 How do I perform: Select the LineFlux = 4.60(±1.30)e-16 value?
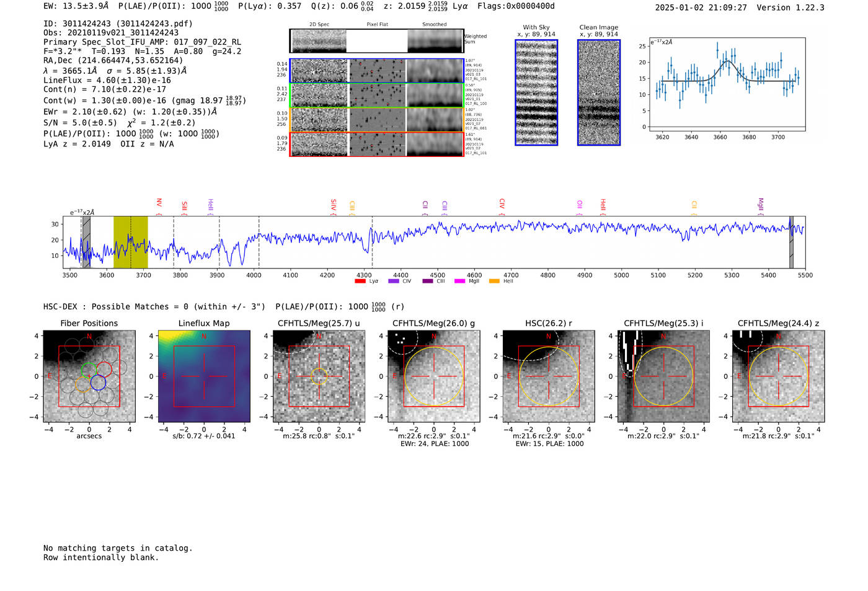click(x=107, y=80)
